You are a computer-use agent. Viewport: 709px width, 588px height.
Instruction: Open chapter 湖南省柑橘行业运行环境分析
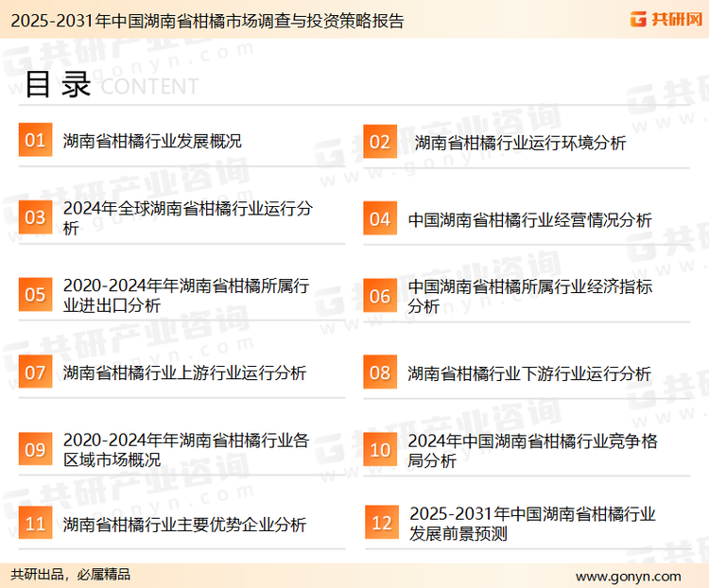(521, 143)
